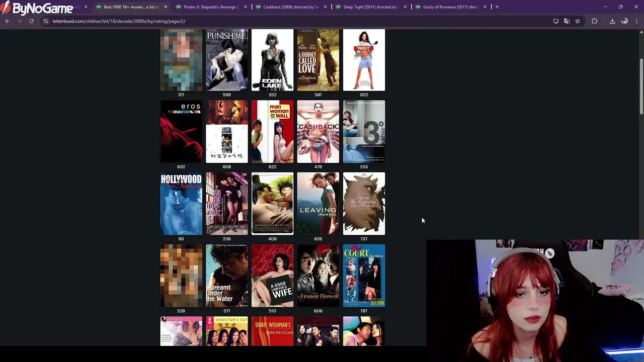Close the Guilty of Romance tab
This screenshot has height=362, width=644.
[x=485, y=7]
